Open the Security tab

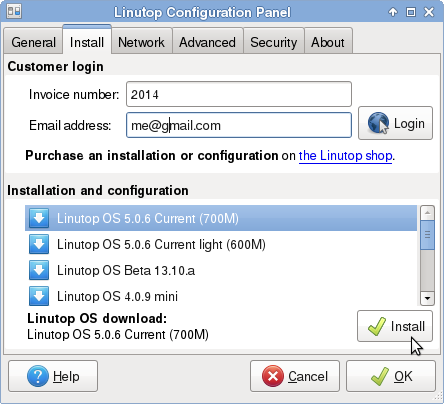(274, 42)
